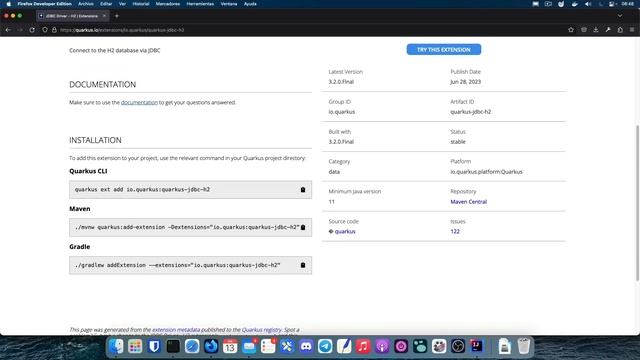Screen dimensions: 640x360
Task: Close the JDBC Driver H2 tab
Action: tap(104, 16)
